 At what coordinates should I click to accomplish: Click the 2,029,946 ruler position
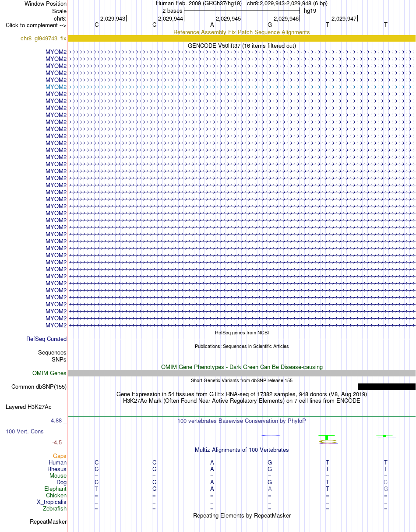click(x=286, y=18)
